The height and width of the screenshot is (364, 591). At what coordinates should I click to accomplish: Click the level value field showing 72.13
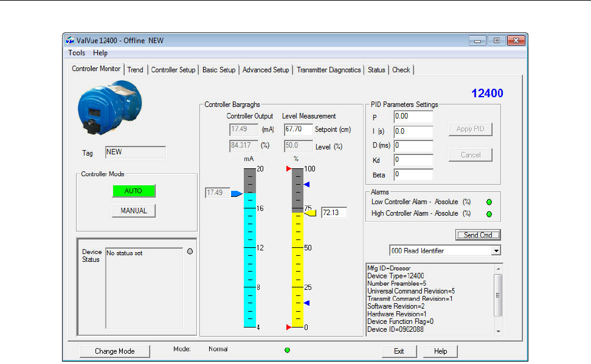pyautogui.click(x=334, y=213)
